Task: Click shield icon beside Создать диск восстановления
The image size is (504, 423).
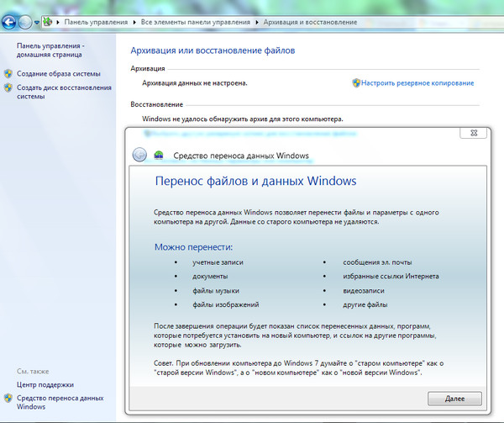Action: click(x=8, y=87)
